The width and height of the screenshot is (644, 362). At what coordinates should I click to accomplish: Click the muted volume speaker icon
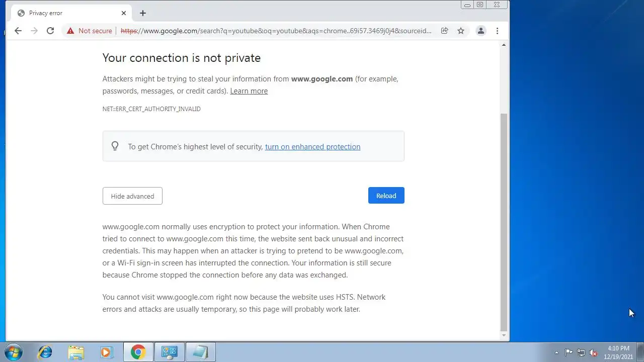[x=594, y=352]
